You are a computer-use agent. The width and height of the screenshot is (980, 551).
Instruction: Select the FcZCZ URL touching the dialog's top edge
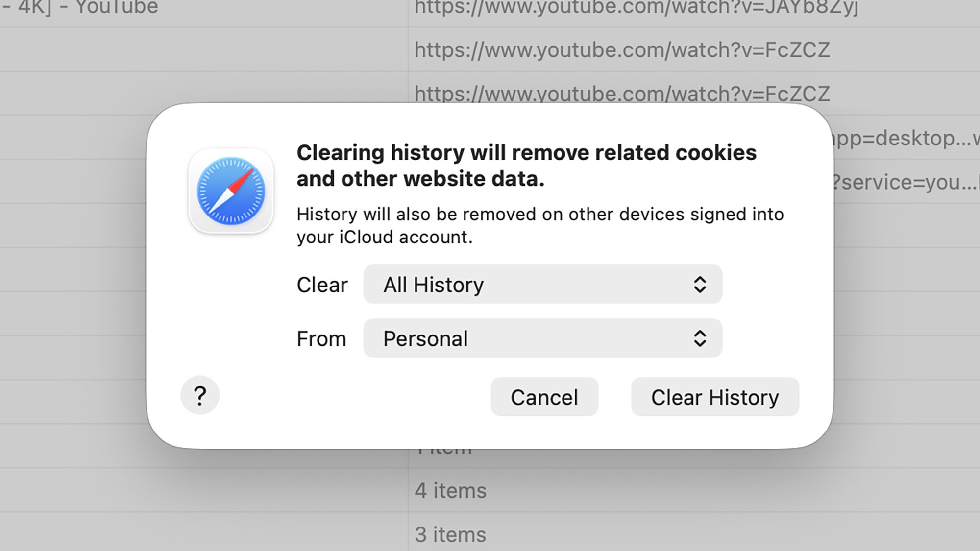[x=622, y=94]
